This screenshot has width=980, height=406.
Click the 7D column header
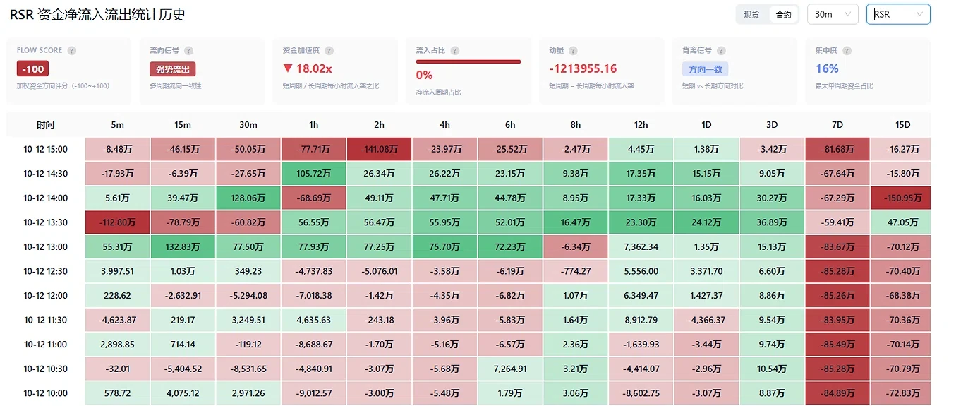(837, 125)
